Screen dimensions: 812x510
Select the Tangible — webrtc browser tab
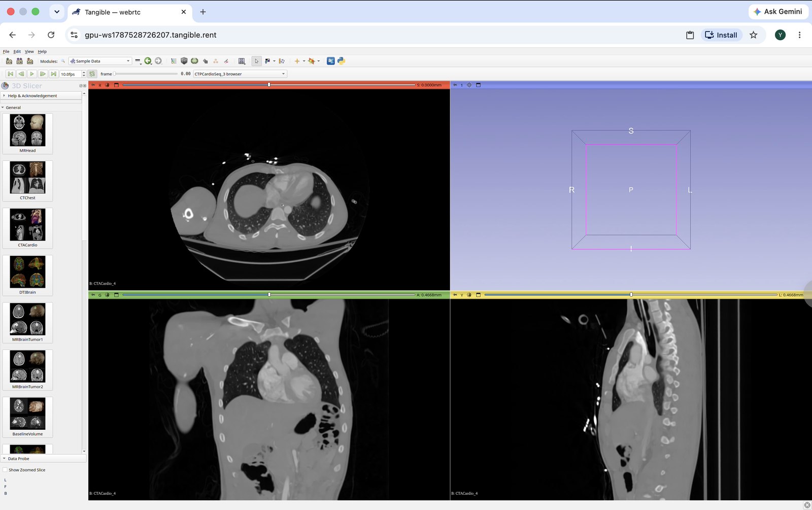click(129, 12)
